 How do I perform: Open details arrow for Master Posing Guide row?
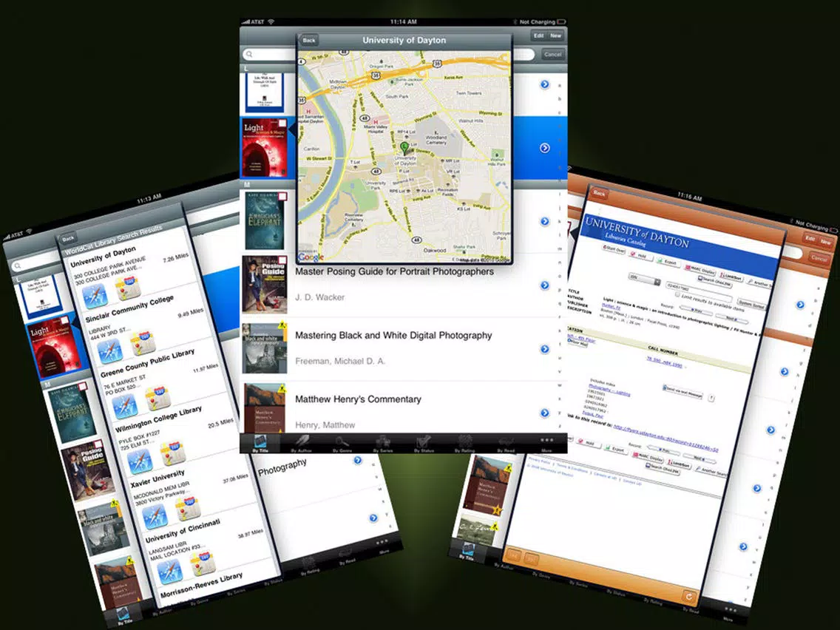[545, 285]
